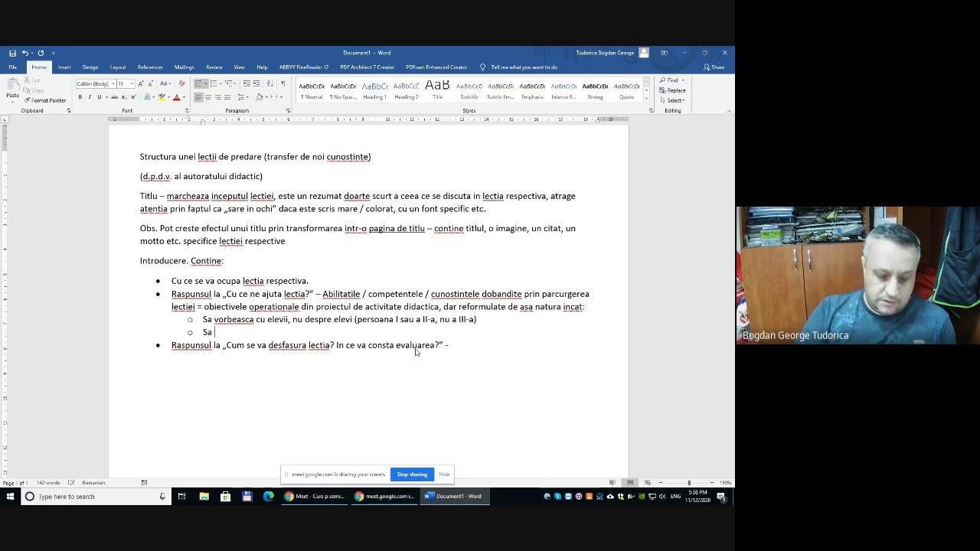Viewport: 980px width, 551px height.
Task: Switch to the Review tab
Action: pyautogui.click(x=214, y=67)
